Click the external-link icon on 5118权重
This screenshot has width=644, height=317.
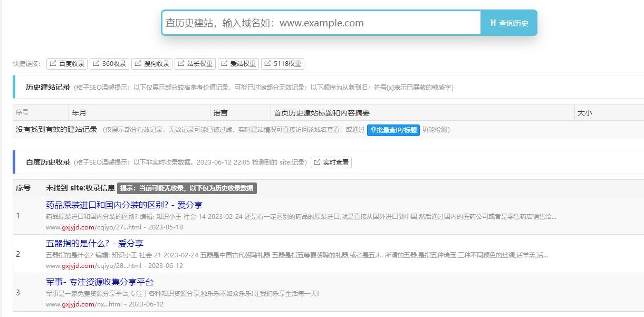point(267,64)
